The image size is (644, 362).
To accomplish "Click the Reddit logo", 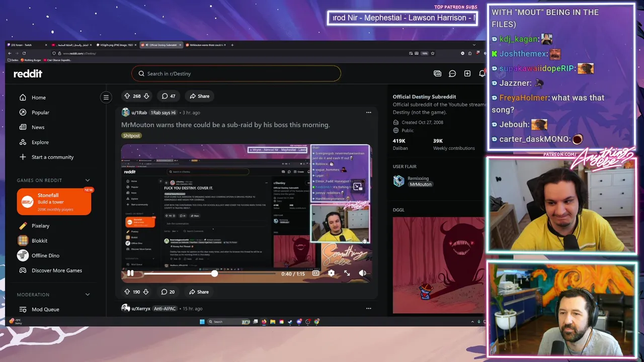I will (28, 73).
